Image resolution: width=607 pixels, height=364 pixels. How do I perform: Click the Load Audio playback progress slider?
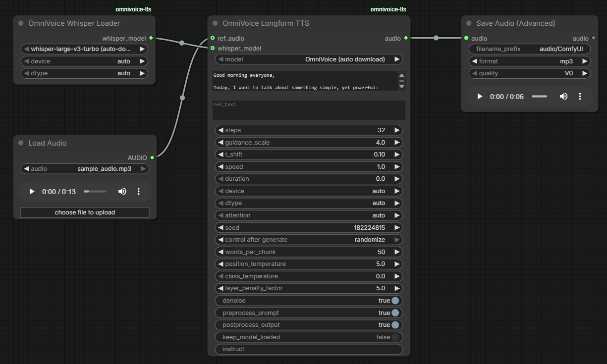pos(95,191)
